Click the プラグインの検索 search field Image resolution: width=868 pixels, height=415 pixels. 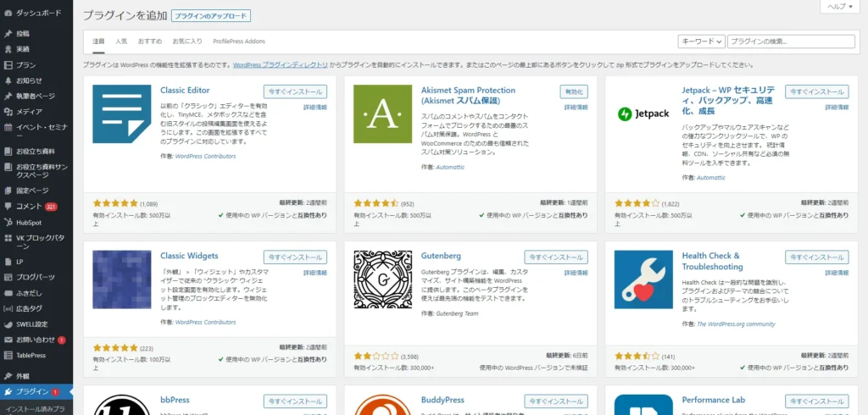tap(791, 41)
